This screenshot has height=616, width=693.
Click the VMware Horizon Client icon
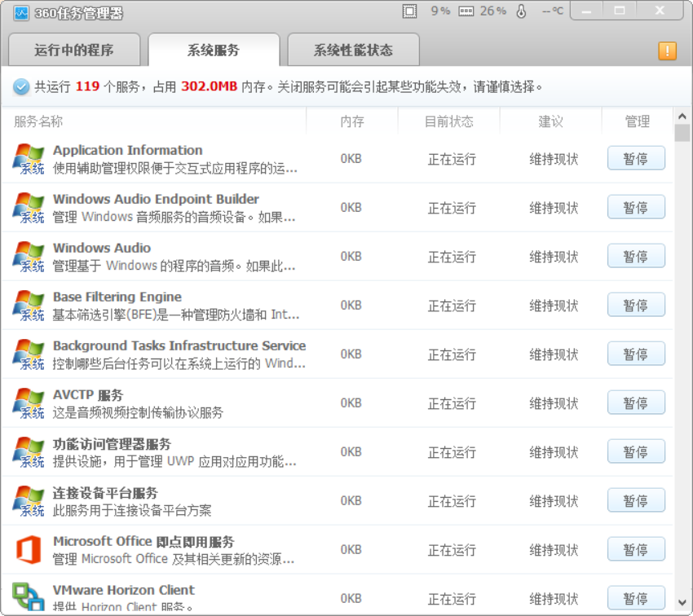[29, 596]
